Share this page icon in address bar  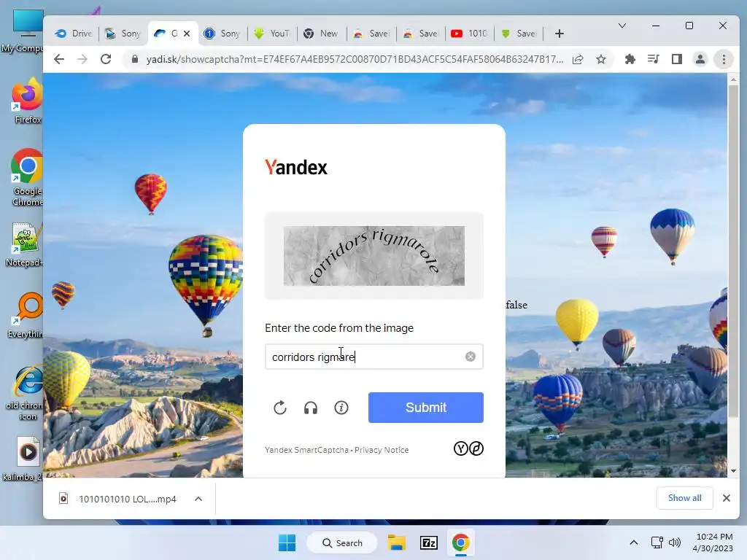pos(578,59)
